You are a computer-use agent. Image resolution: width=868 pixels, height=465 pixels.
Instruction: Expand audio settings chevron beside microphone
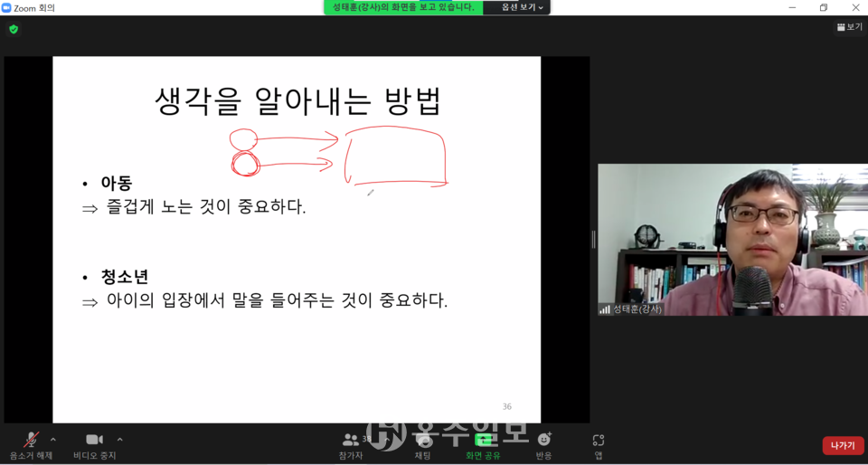[x=53, y=440]
